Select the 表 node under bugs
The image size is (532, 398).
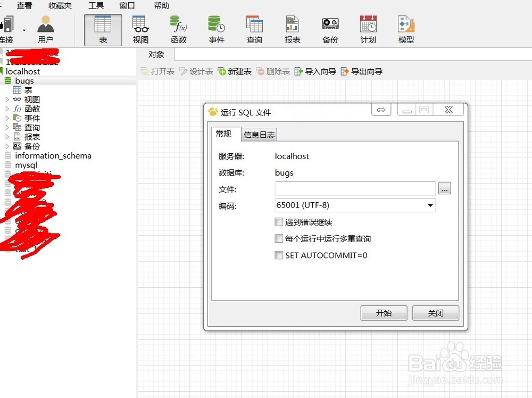tap(28, 90)
